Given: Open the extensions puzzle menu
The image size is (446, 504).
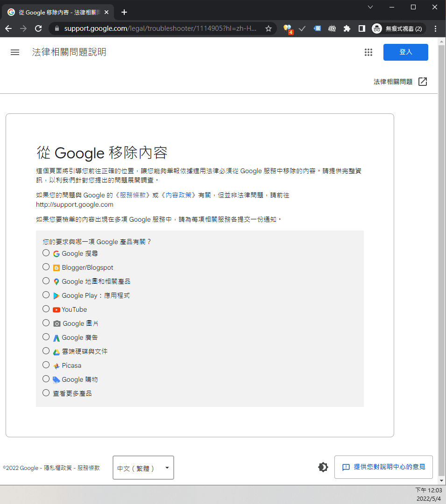Looking at the screenshot, I should tap(347, 28).
